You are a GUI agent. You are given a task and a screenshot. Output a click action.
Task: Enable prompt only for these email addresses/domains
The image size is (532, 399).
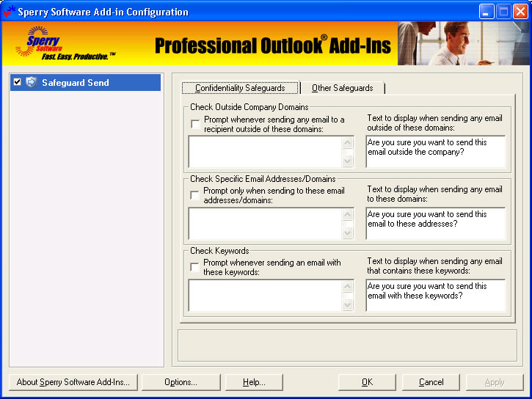[x=194, y=196]
